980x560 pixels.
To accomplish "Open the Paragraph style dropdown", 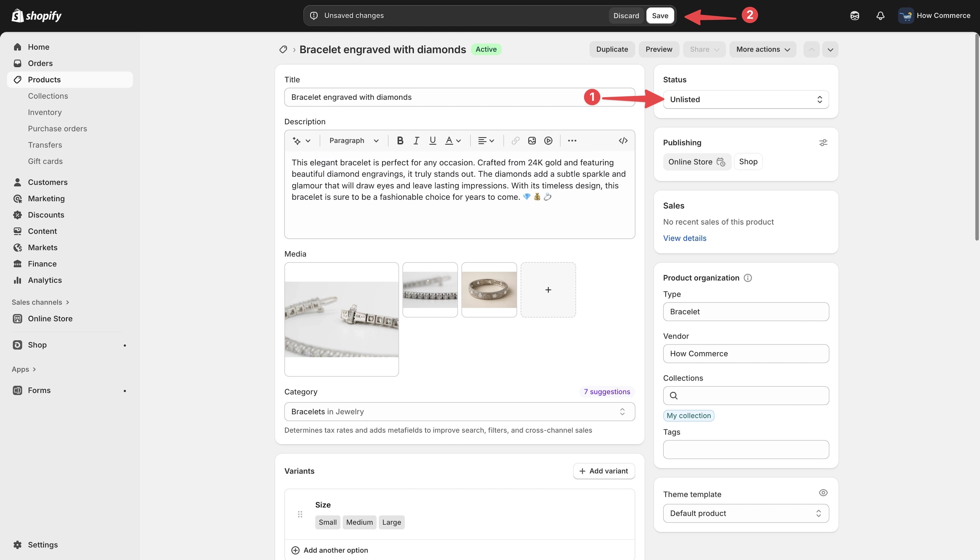I will [x=354, y=141].
